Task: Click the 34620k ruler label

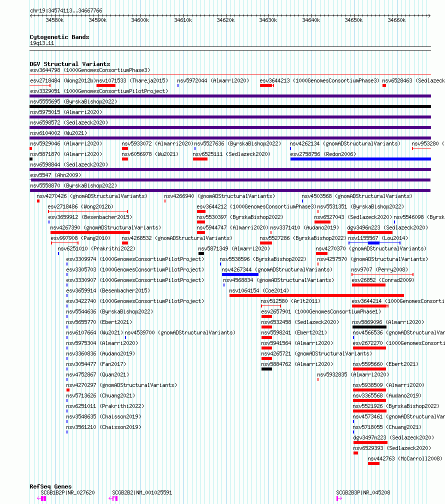Action: 225,20
